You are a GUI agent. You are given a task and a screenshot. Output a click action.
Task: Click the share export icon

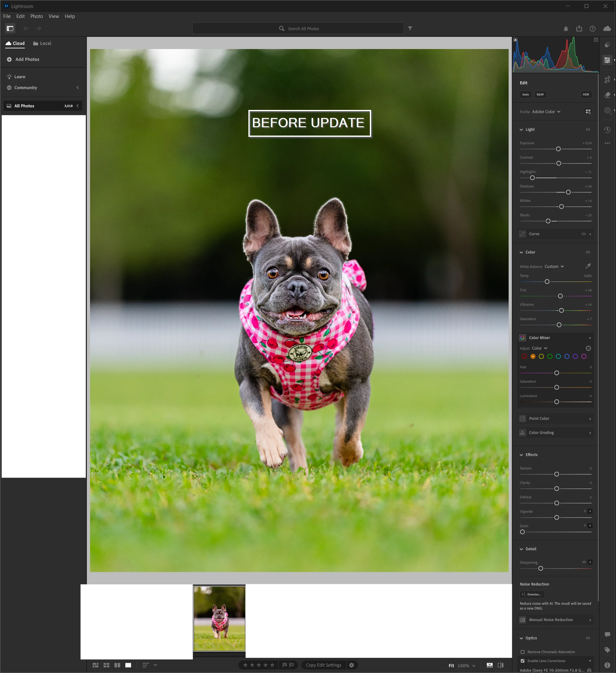coord(579,29)
